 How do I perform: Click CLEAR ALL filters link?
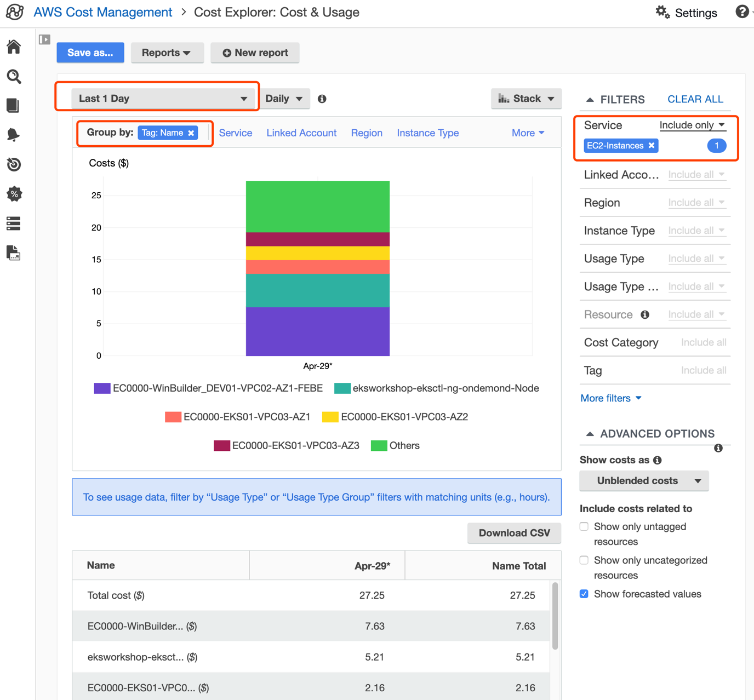(695, 99)
